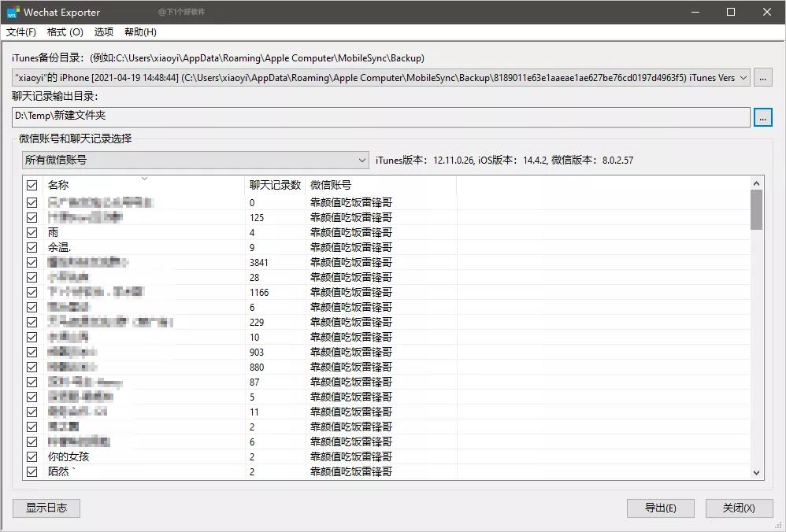Uncheck the contact named 雨
This screenshot has width=786, height=532.
[32, 231]
